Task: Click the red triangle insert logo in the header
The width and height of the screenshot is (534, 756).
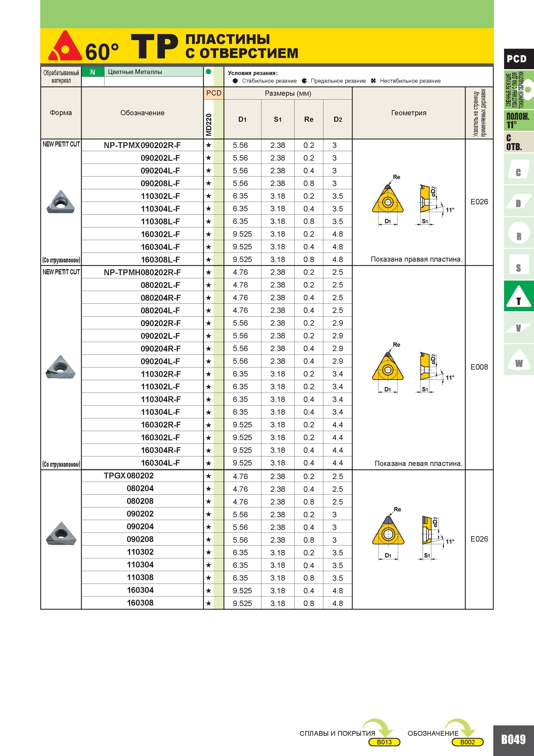Action: [x=65, y=46]
